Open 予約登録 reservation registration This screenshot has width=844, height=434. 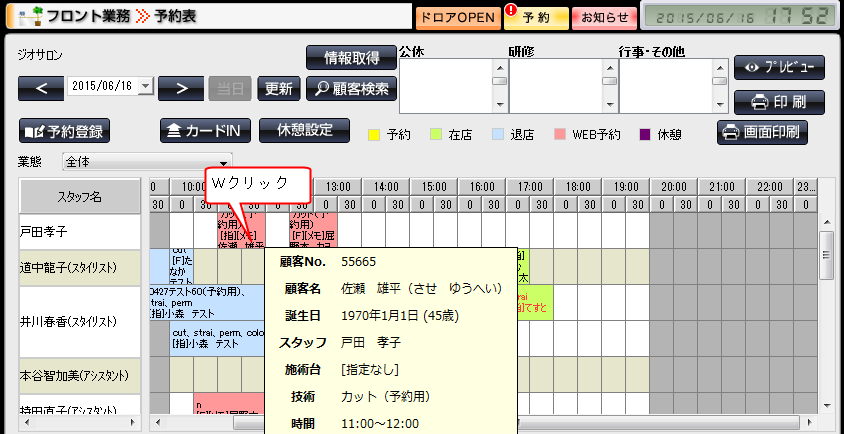[x=64, y=131]
